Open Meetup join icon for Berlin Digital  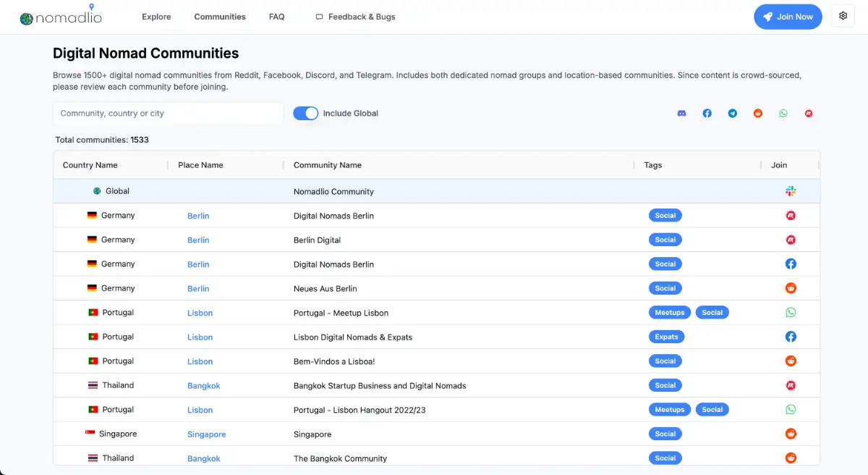click(791, 240)
